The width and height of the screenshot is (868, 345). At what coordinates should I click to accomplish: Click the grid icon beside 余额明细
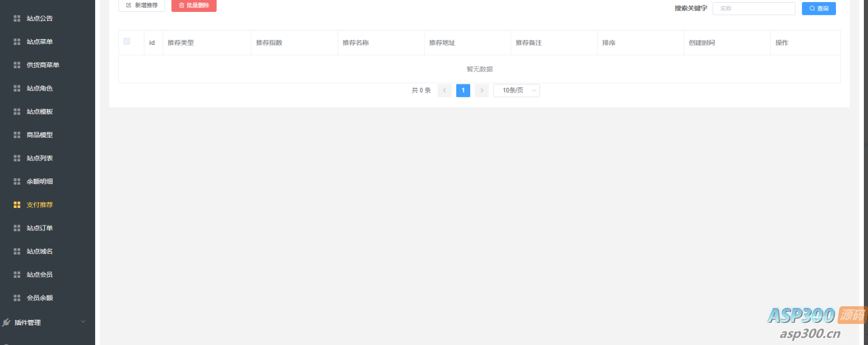pyautogui.click(x=17, y=182)
